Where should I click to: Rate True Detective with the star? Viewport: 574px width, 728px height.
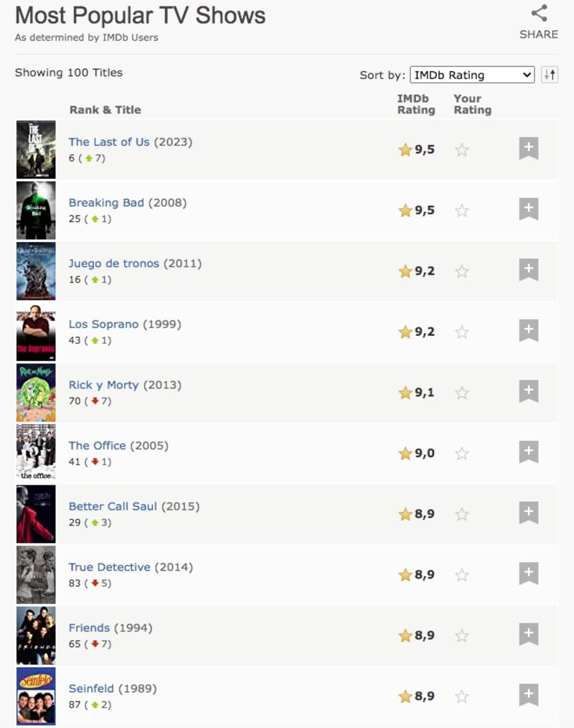click(462, 575)
